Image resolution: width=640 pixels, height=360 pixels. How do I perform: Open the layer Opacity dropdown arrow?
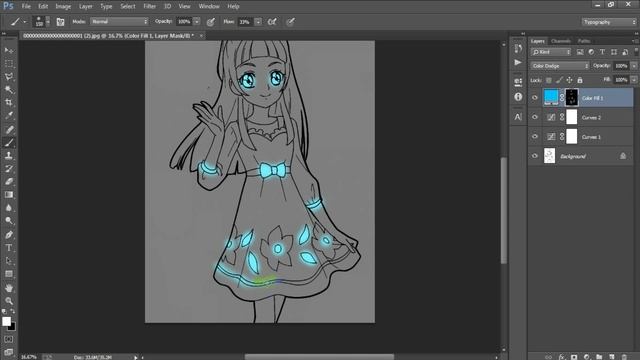click(x=634, y=66)
